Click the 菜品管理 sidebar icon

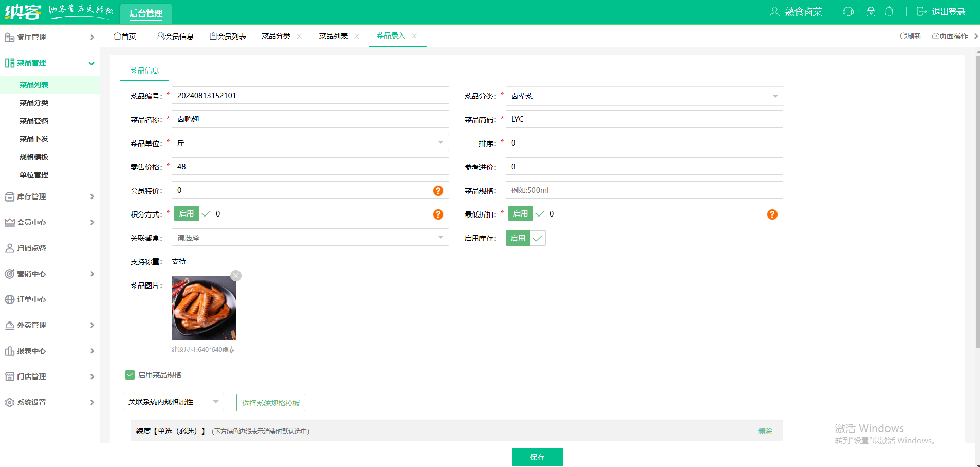[x=9, y=63]
